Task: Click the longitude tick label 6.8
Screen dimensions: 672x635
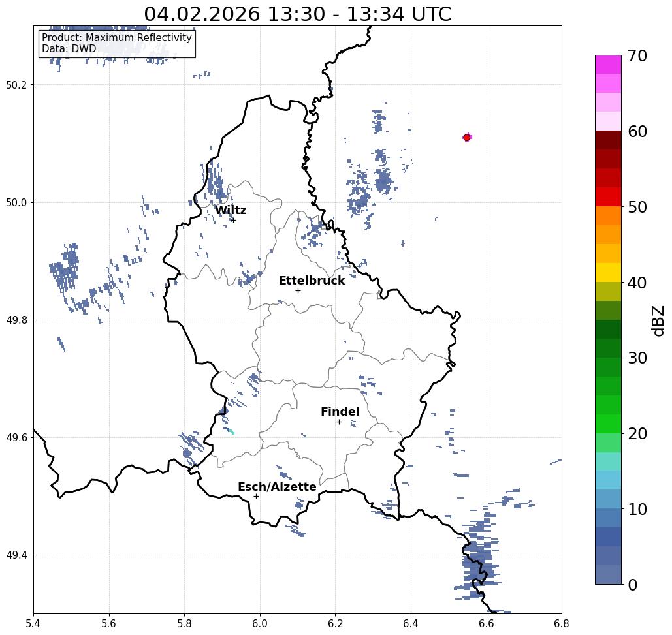Action: coord(562,623)
